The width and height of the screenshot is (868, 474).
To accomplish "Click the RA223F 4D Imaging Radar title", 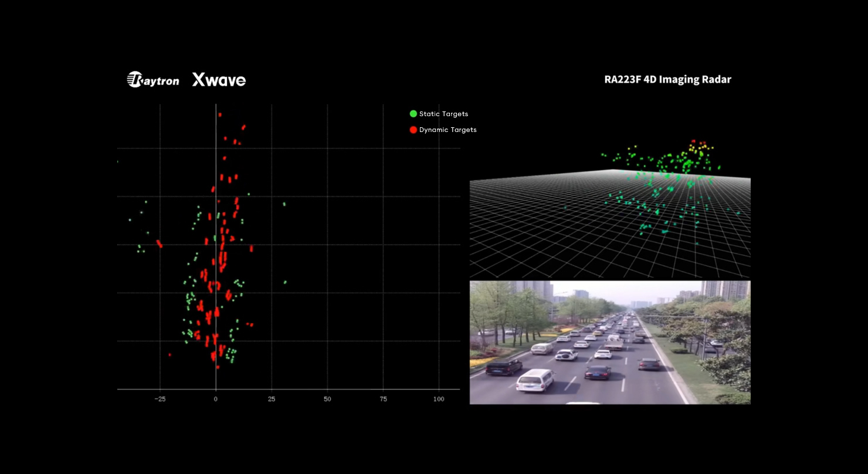I will (667, 80).
